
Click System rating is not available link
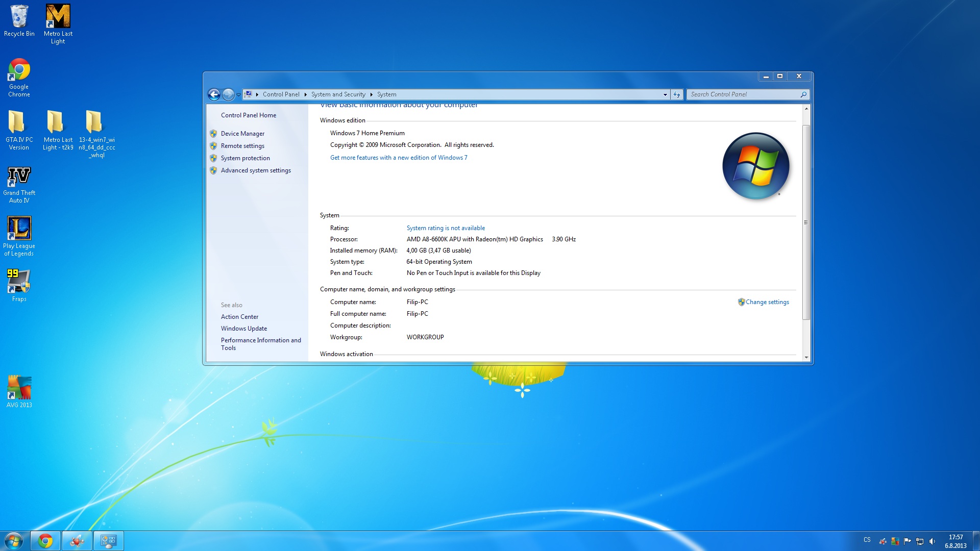446,228
